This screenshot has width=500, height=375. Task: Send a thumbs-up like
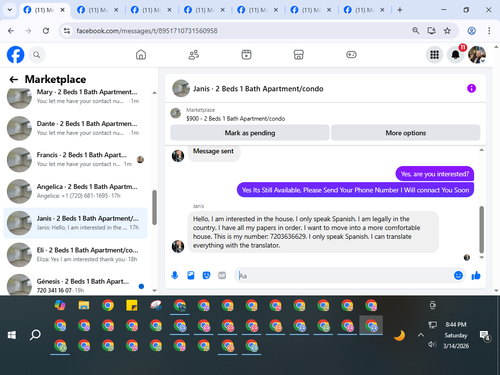coord(476,275)
